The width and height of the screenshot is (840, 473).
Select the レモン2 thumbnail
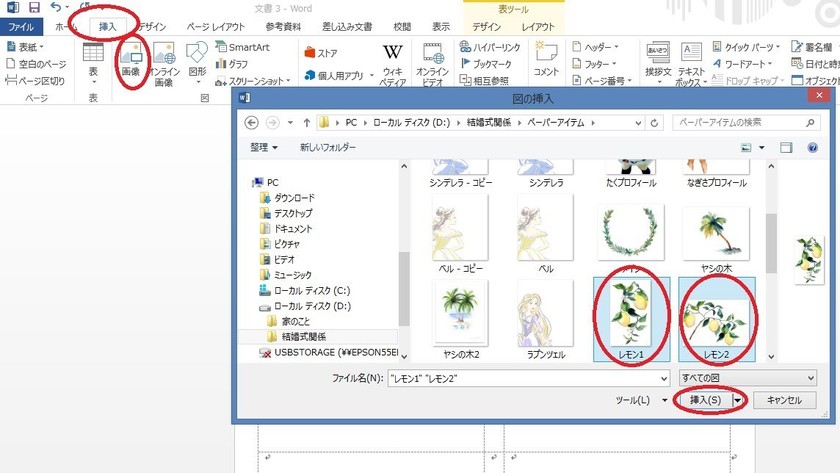pyautogui.click(x=717, y=319)
